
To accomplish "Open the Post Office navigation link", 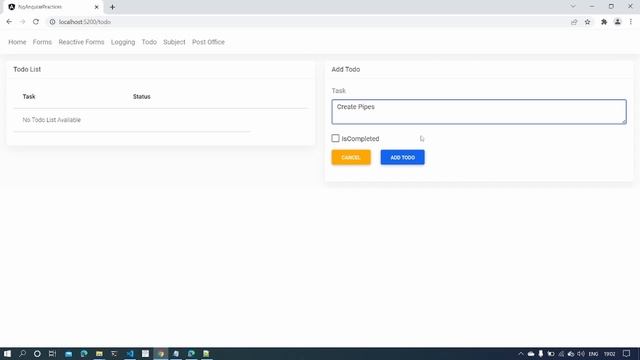I will click(x=208, y=42).
